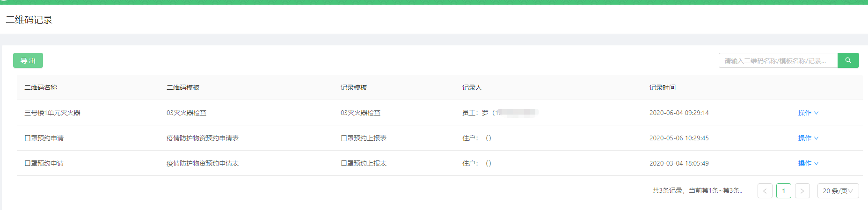The image size is (868, 210).
Task: Click the 记录人 column header
Action: click(472, 87)
